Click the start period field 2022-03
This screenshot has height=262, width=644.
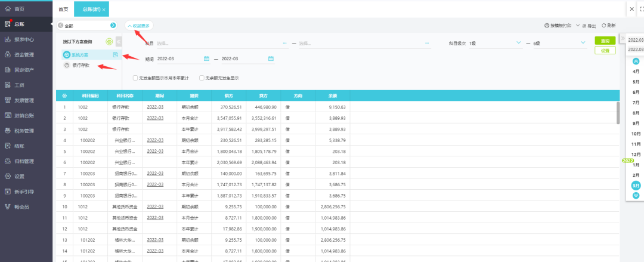point(183,59)
